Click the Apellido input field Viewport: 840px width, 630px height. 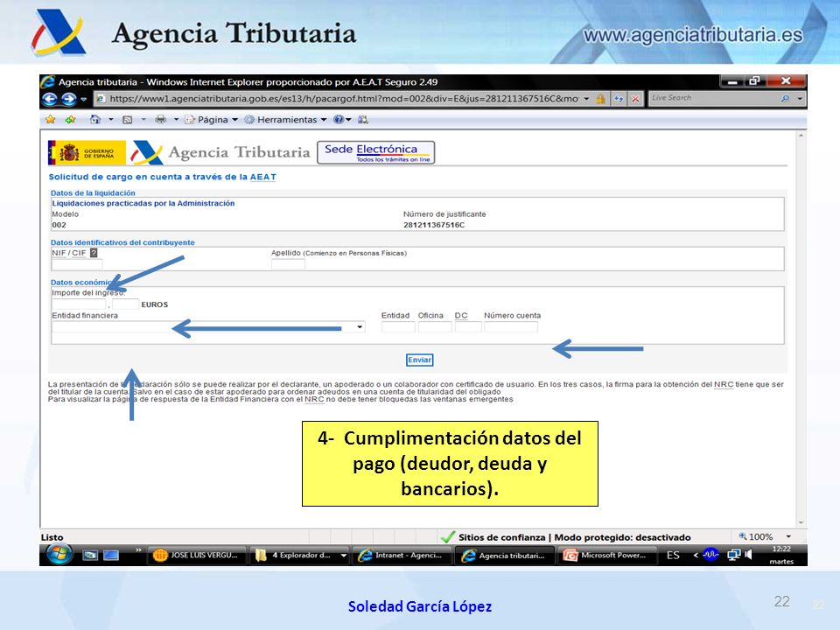coord(288,264)
